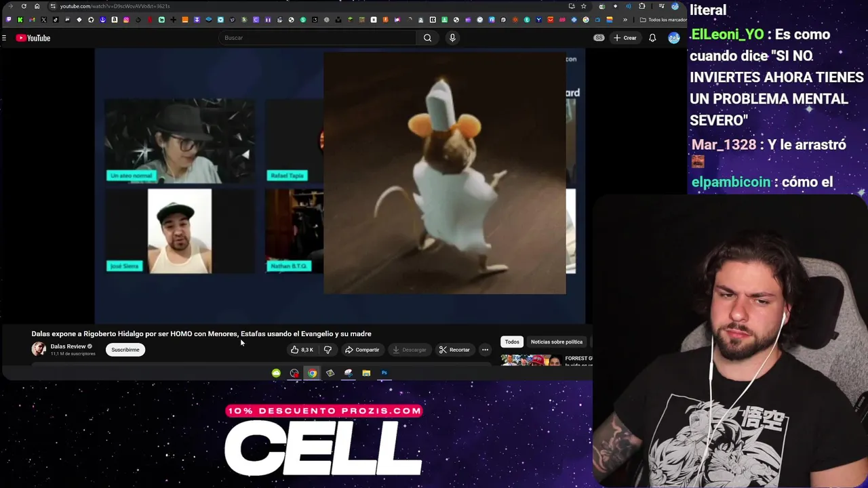
Task: Open the more actions three-dot menu
Action: pyautogui.click(x=485, y=350)
